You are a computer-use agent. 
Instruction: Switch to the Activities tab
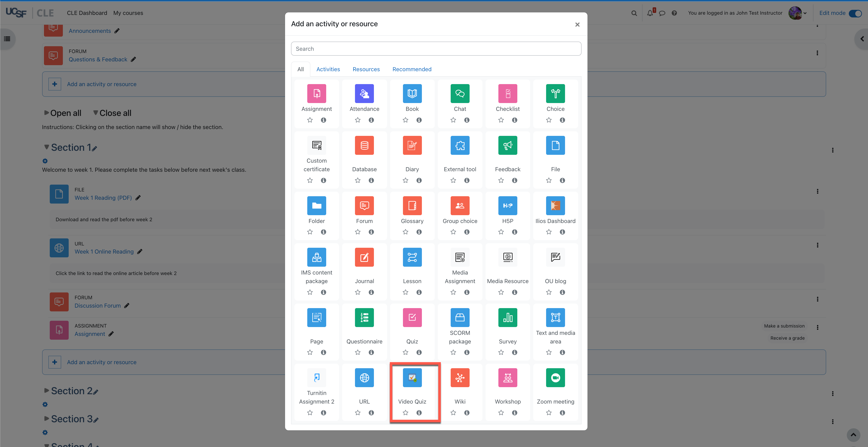pyautogui.click(x=328, y=69)
